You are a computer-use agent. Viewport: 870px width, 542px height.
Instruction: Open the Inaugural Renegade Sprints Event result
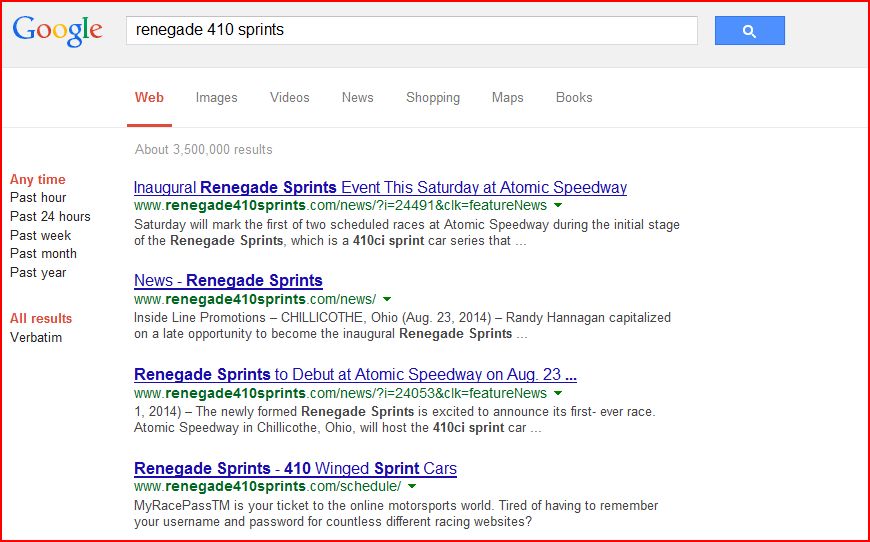pos(380,187)
